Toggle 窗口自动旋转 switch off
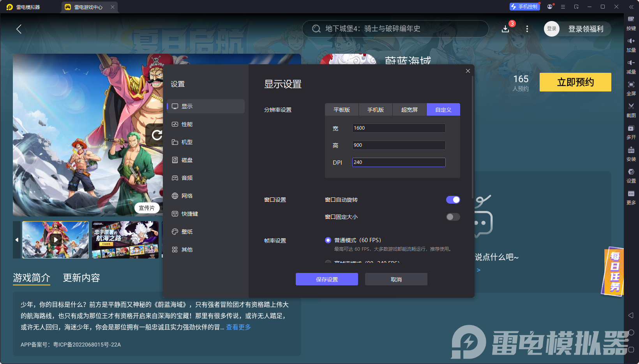 [453, 200]
